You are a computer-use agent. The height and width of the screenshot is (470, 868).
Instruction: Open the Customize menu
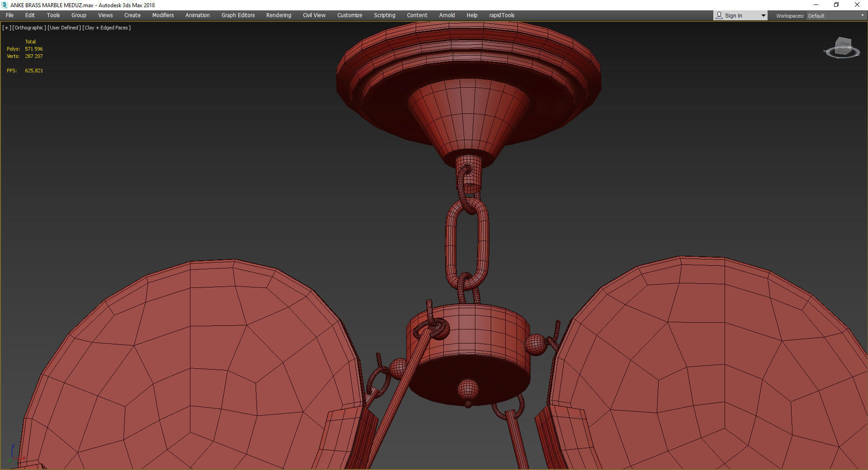pos(350,15)
